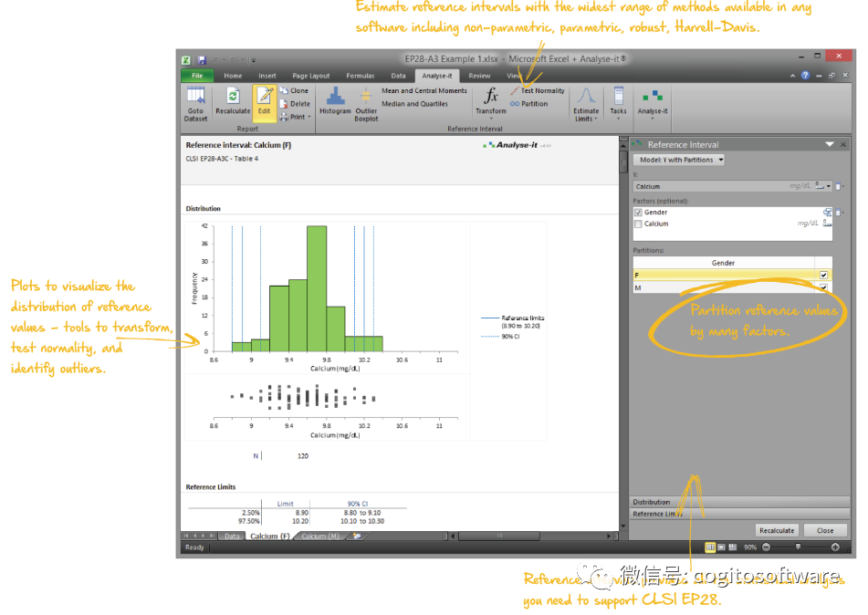The image size is (868, 615).
Task: Open the Analyse-it ribbon menu button
Action: tap(653, 104)
